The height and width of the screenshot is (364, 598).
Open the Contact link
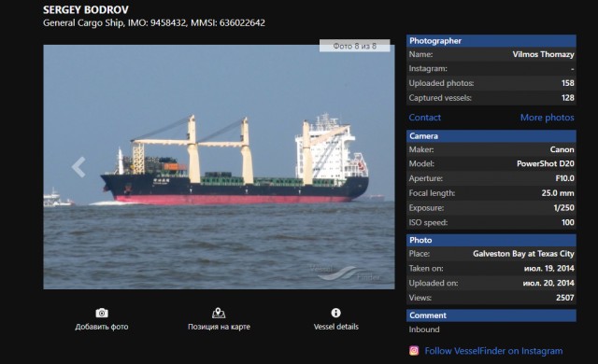pyautogui.click(x=425, y=118)
